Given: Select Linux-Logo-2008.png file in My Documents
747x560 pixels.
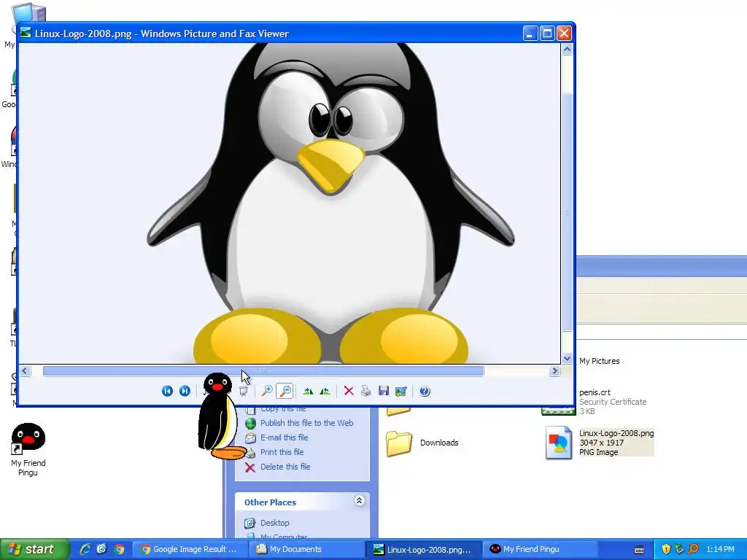Looking at the screenshot, I should (x=600, y=443).
